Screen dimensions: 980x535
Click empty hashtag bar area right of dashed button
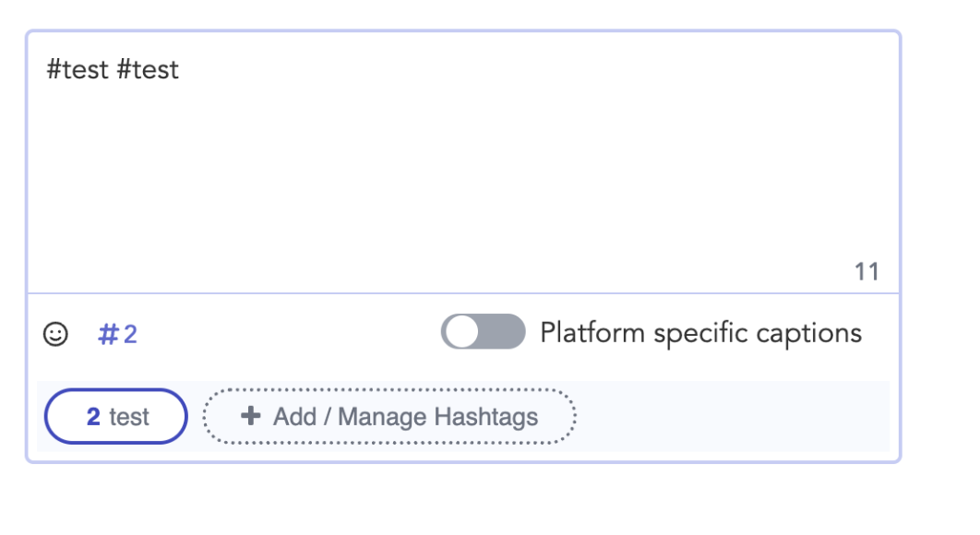pos(731,416)
